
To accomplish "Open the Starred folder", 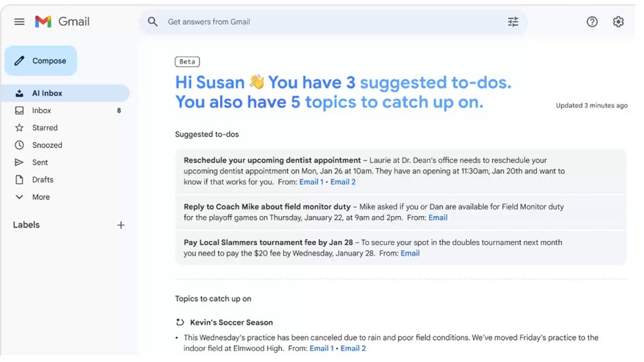I will pos(65,127).
